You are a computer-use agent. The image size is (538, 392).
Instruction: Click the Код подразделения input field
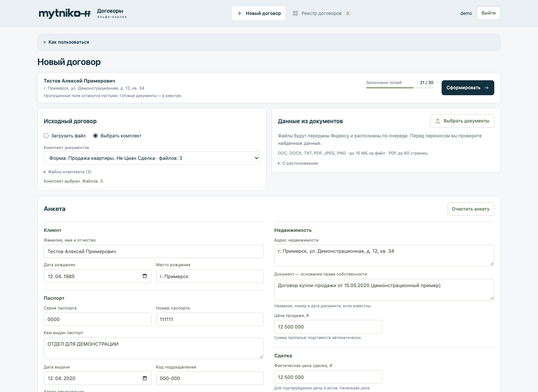point(210,378)
